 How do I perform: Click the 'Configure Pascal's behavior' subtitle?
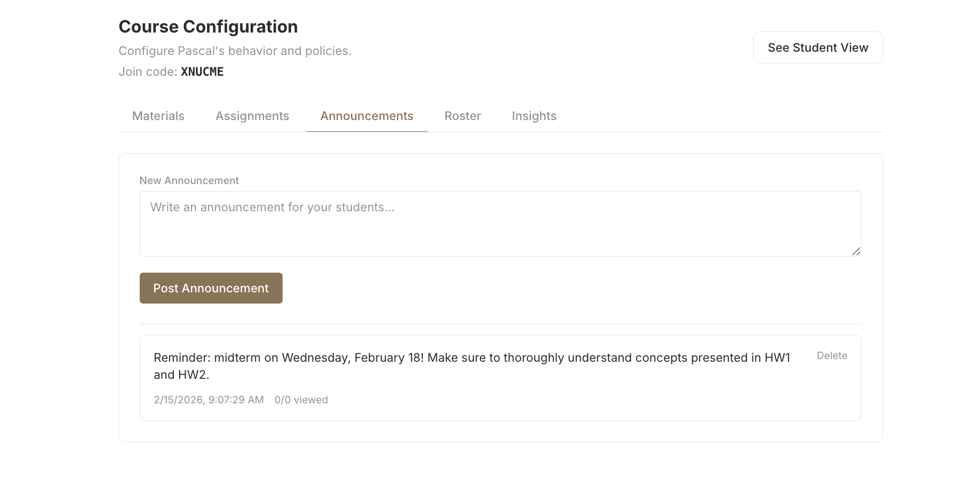235,51
